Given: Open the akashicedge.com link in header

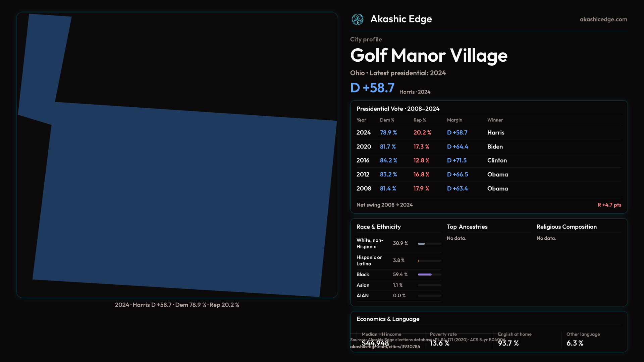Looking at the screenshot, I should point(603,19).
